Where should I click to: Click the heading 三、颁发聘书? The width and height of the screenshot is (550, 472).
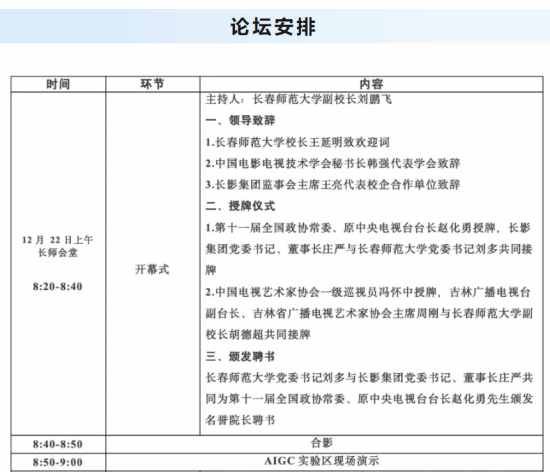[x=240, y=357]
